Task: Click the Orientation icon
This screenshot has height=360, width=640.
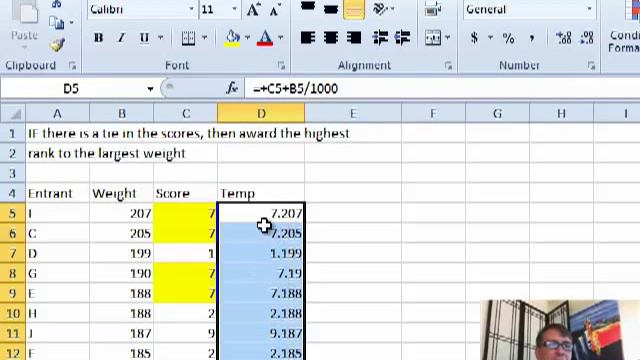Action: coord(380,9)
